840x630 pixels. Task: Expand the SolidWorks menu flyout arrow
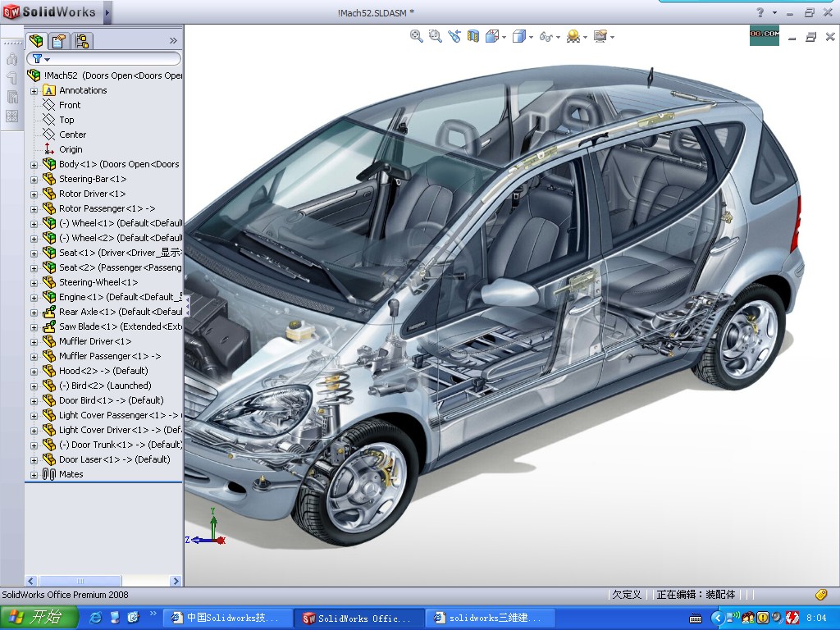[x=107, y=12]
